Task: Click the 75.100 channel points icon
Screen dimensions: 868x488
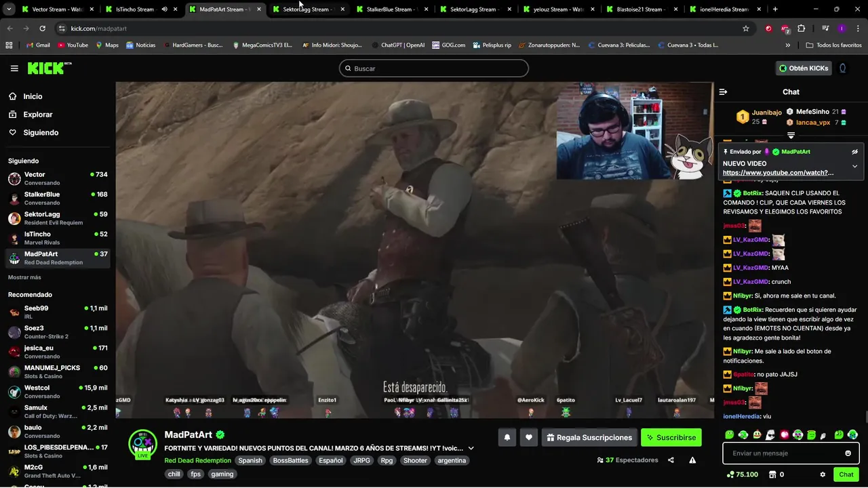Action: 730,474
